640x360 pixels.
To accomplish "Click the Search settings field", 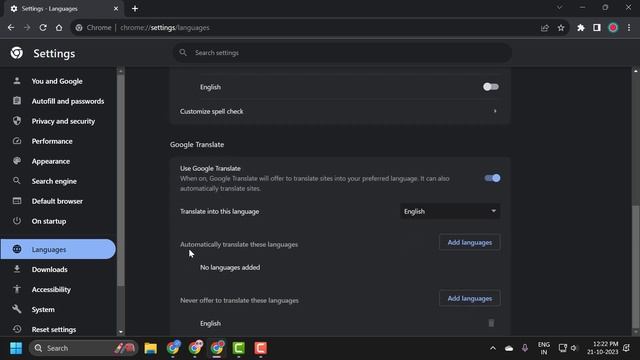I will point(342,53).
